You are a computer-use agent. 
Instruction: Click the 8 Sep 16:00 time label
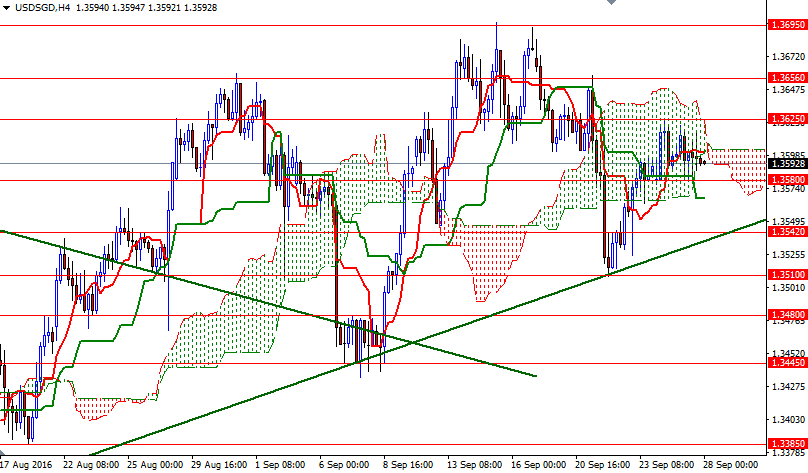pyautogui.click(x=408, y=465)
